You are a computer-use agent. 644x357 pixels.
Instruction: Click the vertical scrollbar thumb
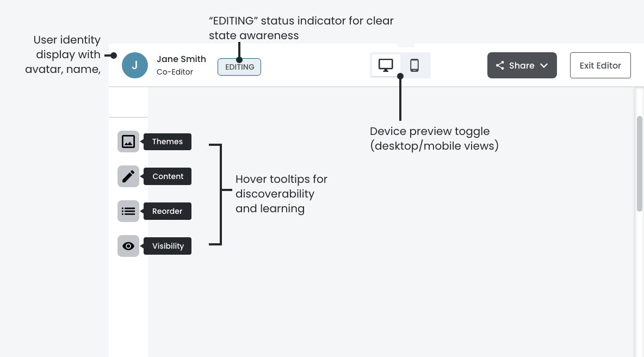[640, 163]
